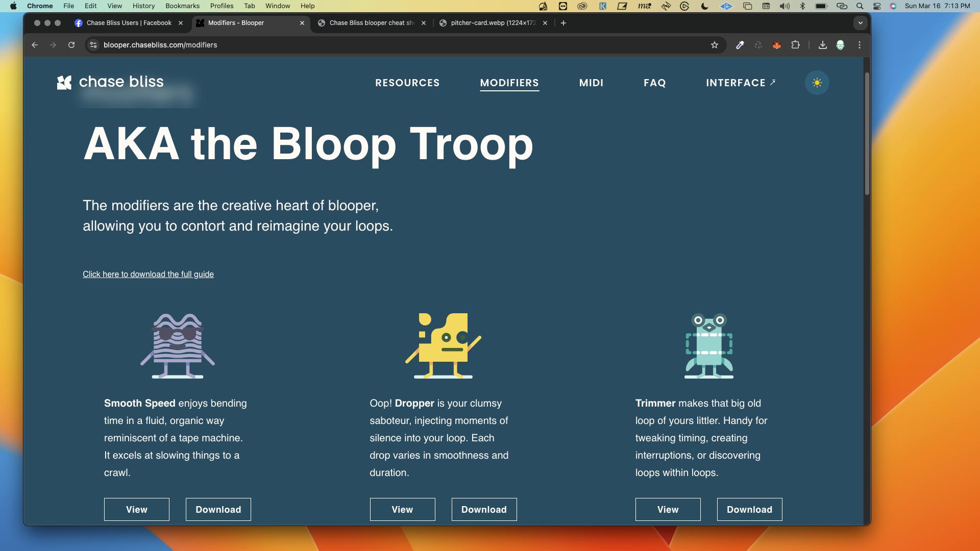
Task: Click the Bluetooth menu bar icon
Action: click(x=802, y=6)
